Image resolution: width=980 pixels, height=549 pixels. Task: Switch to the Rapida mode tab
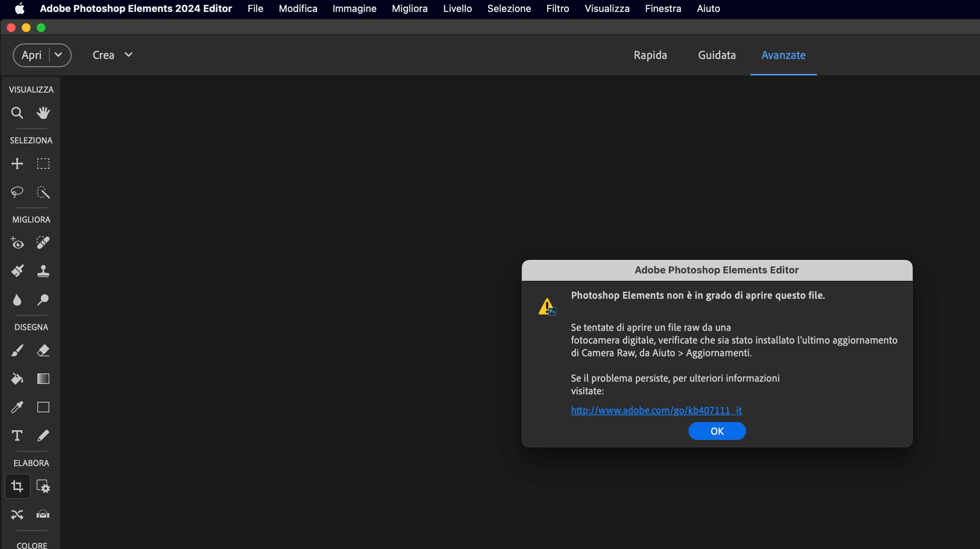(x=650, y=55)
